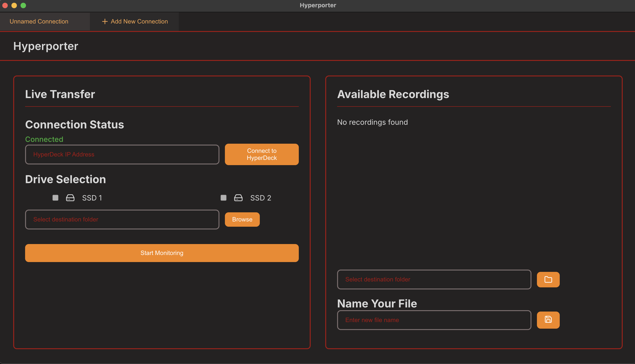Click the Name Your File heading
Image resolution: width=635 pixels, height=364 pixels.
tap(377, 304)
